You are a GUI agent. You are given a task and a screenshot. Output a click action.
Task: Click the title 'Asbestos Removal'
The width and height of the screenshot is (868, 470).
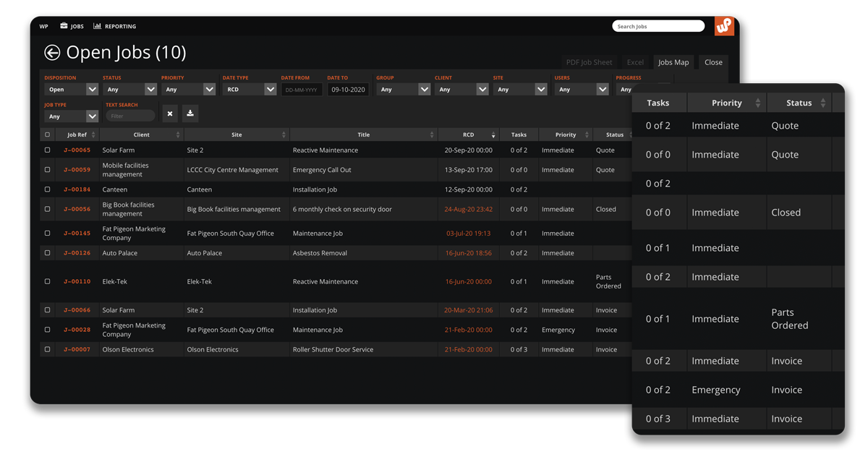coord(320,253)
